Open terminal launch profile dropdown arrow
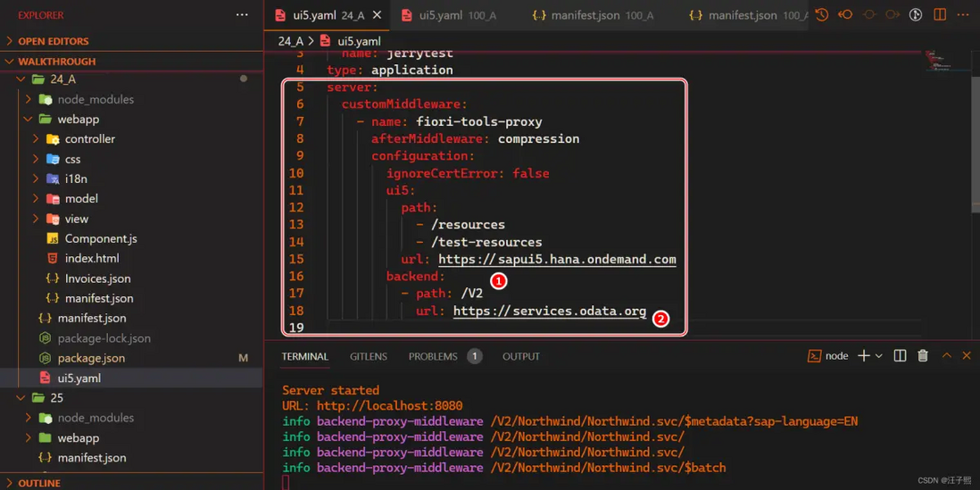Image resolution: width=980 pixels, height=490 pixels. click(x=879, y=355)
